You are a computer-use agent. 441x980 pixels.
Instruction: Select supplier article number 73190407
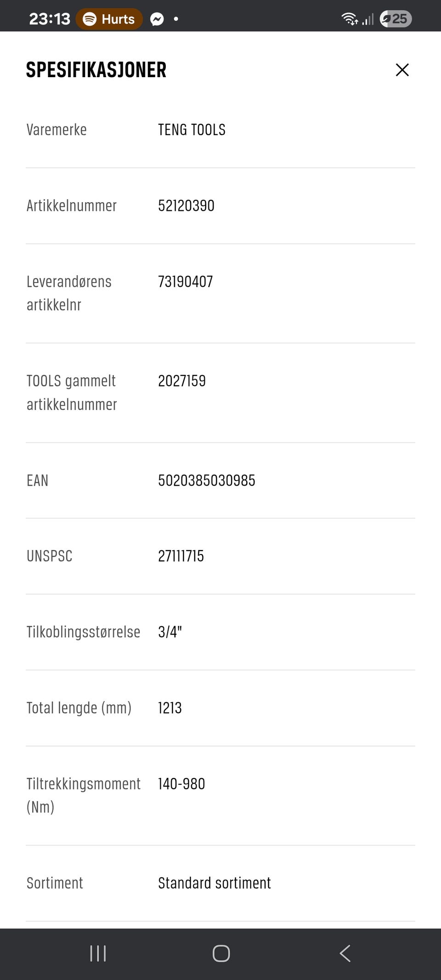[x=186, y=282]
